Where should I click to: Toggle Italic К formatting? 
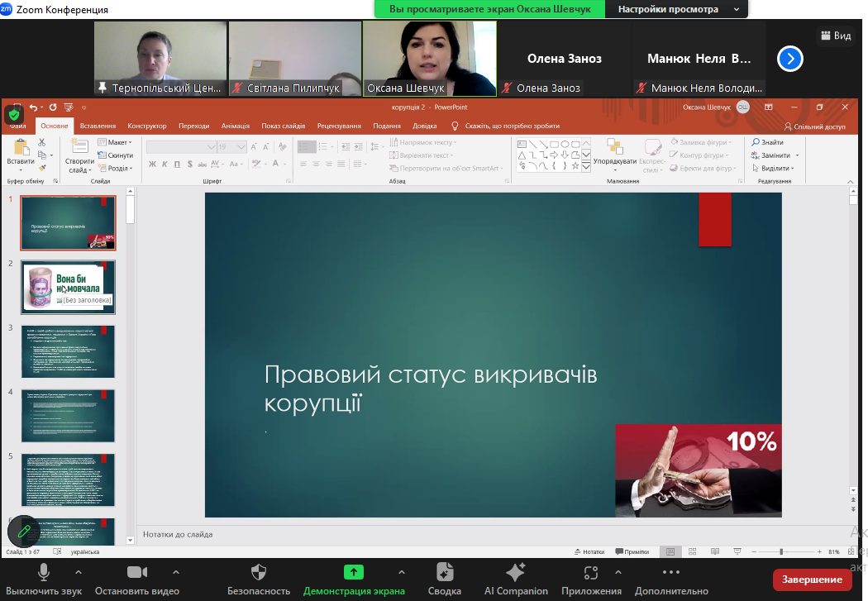click(x=165, y=164)
